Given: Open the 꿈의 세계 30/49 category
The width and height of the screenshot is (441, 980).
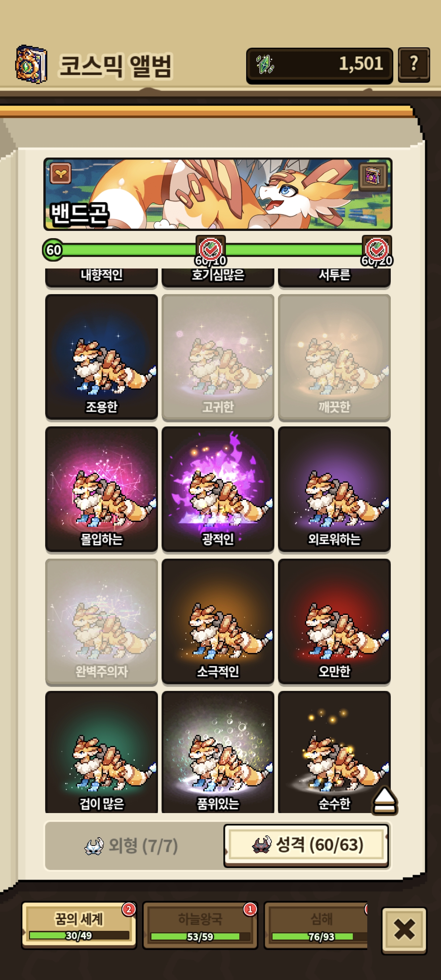Looking at the screenshot, I should click(x=79, y=925).
